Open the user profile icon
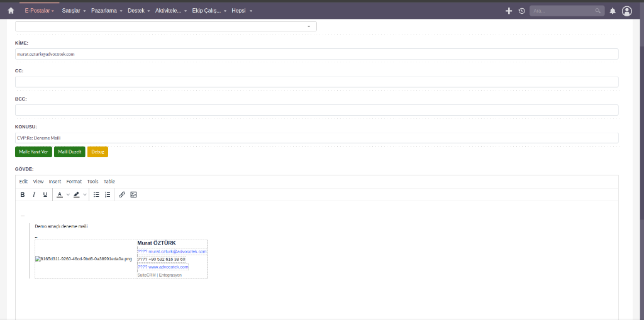Image resolution: width=644 pixels, height=320 pixels. coord(627,11)
